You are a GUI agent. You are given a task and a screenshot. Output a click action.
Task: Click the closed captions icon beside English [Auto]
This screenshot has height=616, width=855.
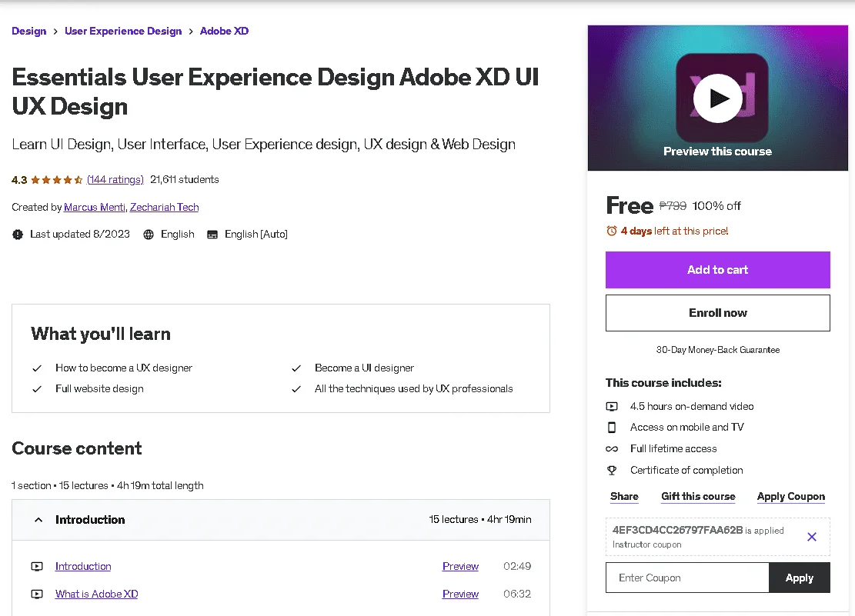(212, 235)
